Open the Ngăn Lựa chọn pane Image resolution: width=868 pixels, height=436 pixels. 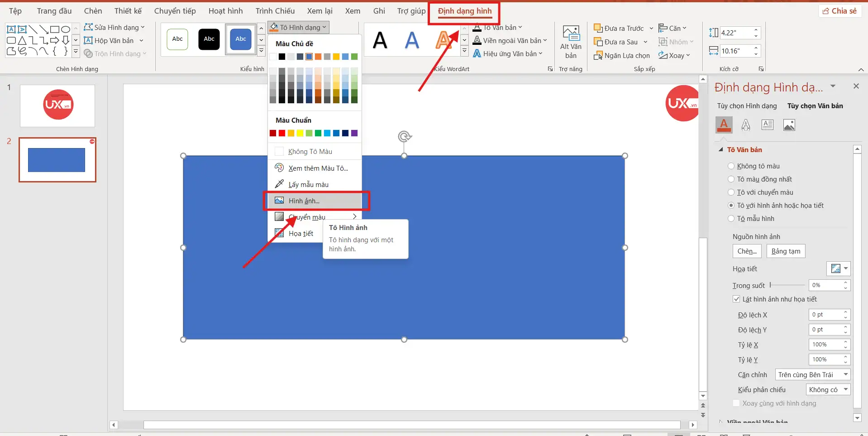pos(621,55)
